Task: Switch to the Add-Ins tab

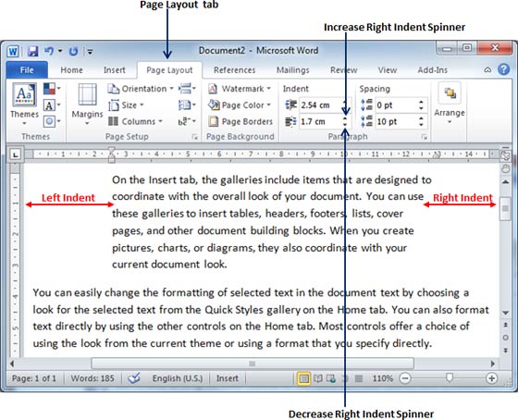Action: point(433,70)
